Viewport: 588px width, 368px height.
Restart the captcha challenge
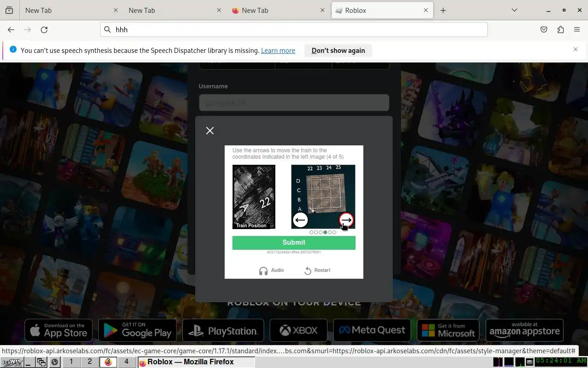click(317, 270)
